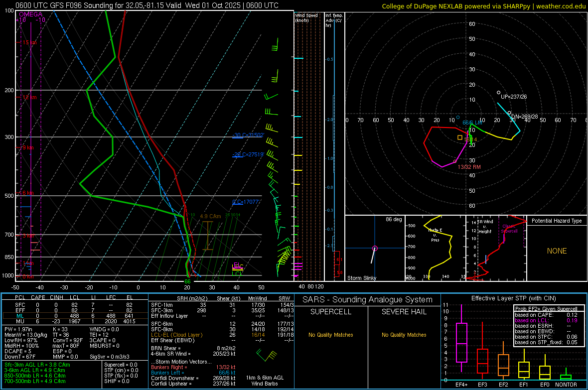Click the "Storm Slinky" caption
Viewport: 588px width, 390px height.
[361, 278]
